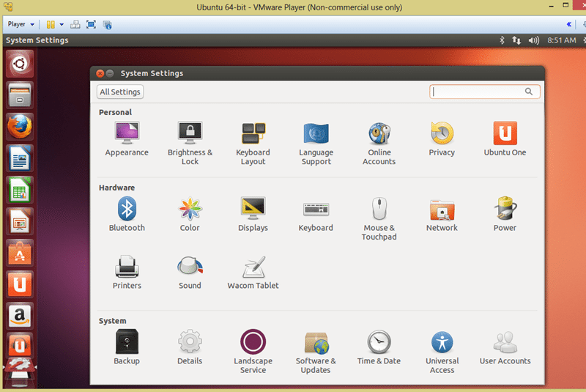Expand the power options dropdown arrow

pyautogui.click(x=62, y=25)
